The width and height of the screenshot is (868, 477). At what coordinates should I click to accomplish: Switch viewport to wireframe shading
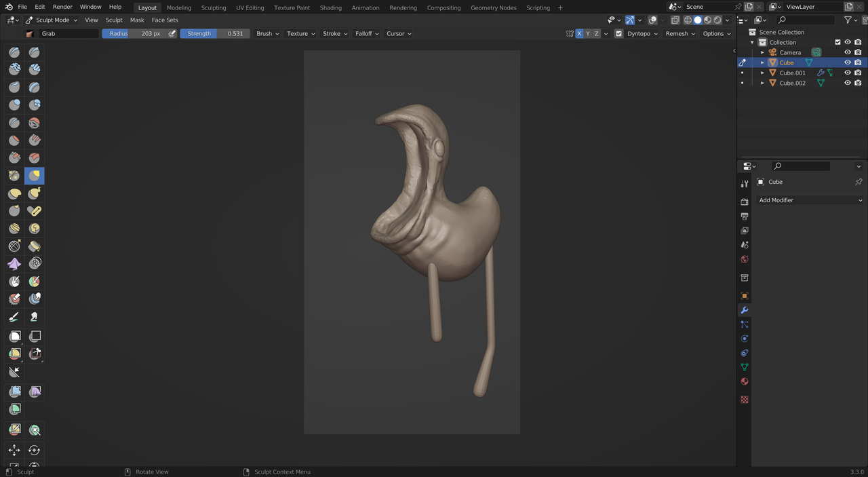(x=688, y=20)
